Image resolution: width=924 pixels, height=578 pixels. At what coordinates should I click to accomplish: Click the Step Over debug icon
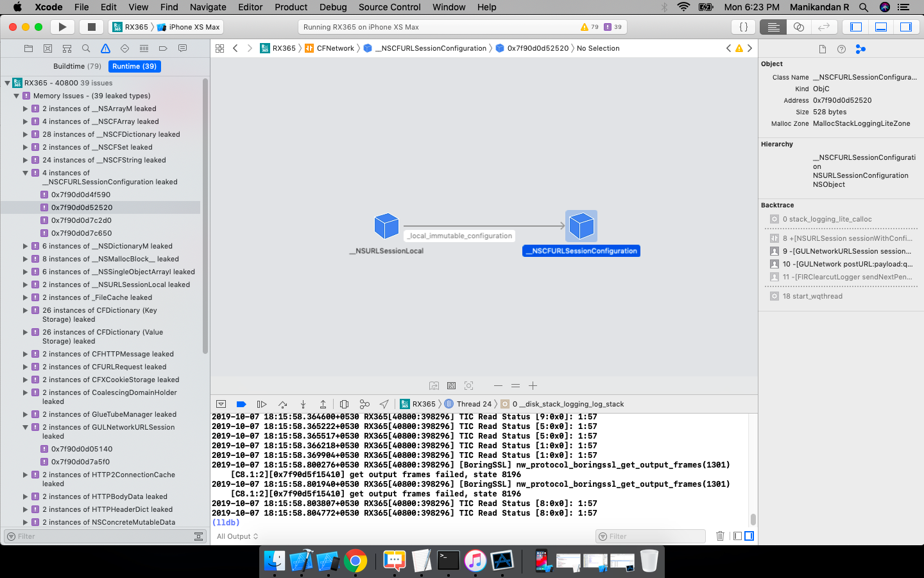(282, 404)
